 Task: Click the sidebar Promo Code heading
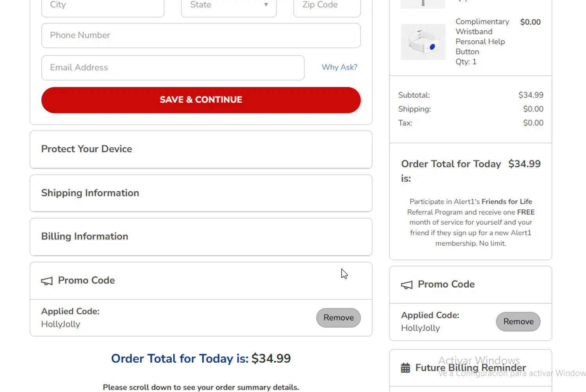coord(446,285)
